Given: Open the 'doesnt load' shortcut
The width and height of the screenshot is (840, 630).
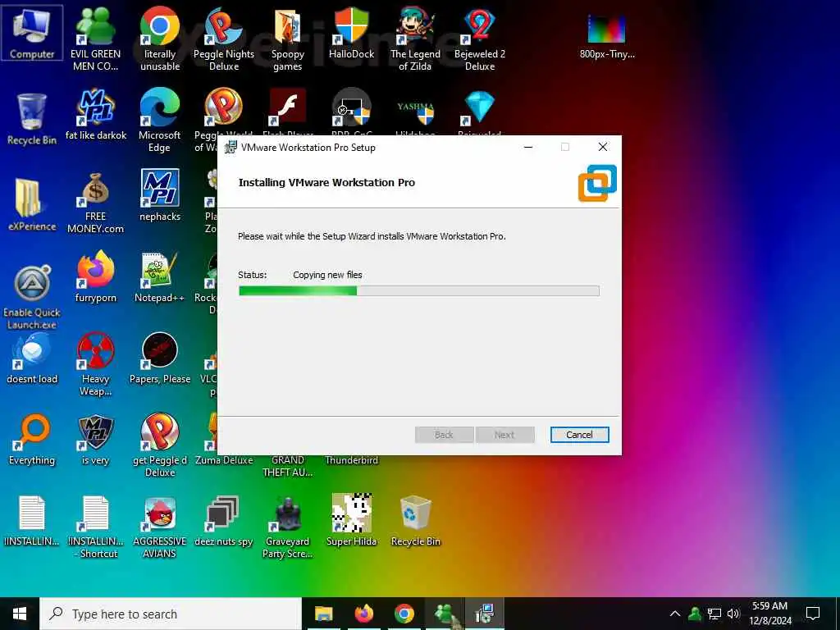Looking at the screenshot, I should pyautogui.click(x=32, y=359).
